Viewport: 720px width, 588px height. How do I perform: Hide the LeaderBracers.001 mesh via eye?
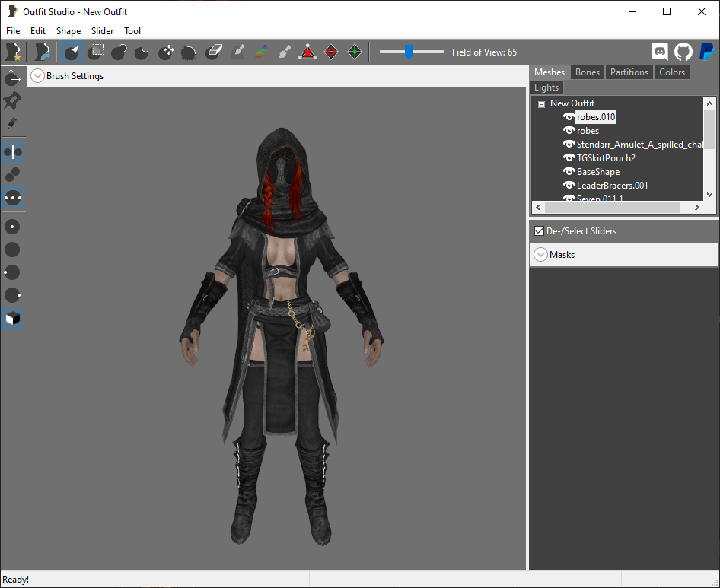[x=569, y=186]
